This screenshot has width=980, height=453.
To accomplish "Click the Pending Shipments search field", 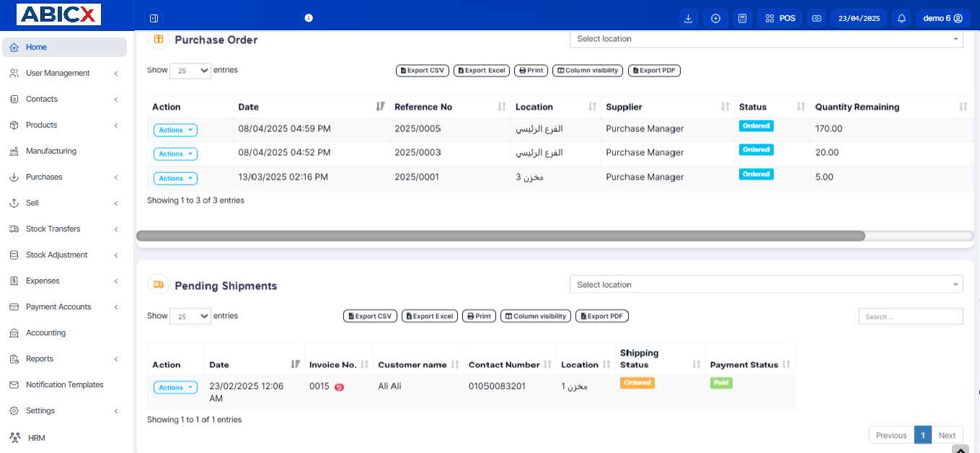I will (910, 316).
